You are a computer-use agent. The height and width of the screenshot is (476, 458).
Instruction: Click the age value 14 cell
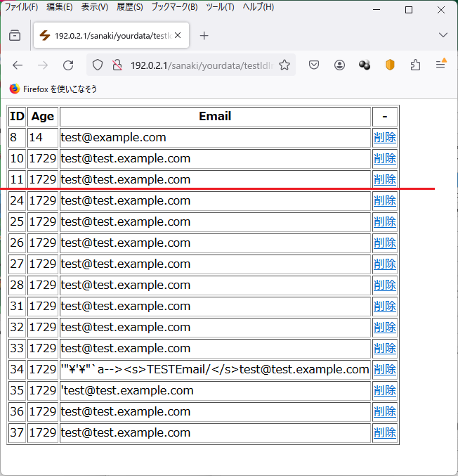(x=42, y=138)
